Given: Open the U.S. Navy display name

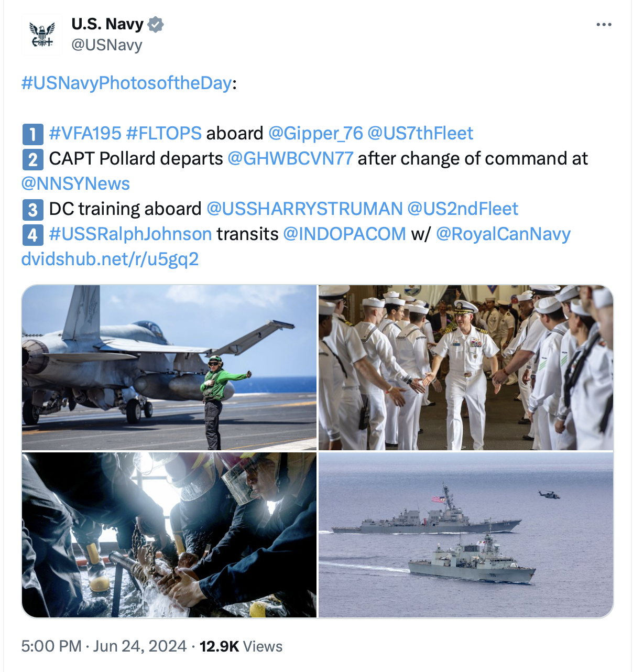Looking at the screenshot, I should [107, 24].
